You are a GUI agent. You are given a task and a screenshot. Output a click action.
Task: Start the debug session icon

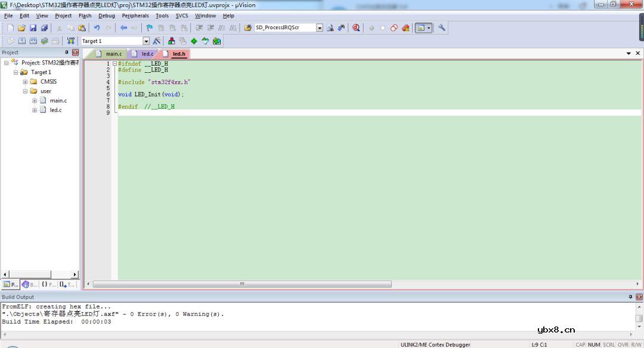tap(356, 28)
